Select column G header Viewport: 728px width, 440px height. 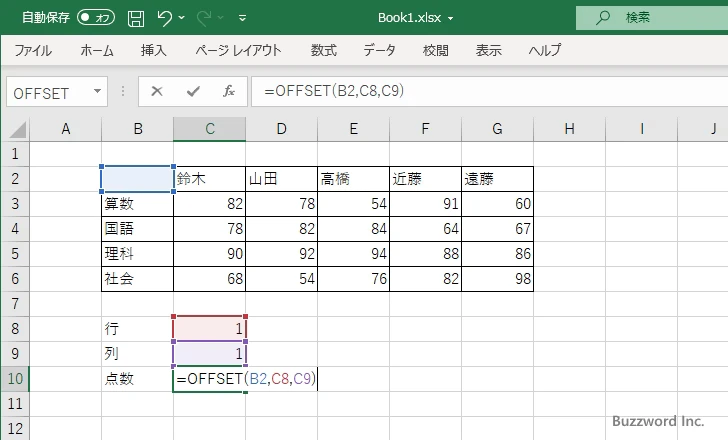497,129
